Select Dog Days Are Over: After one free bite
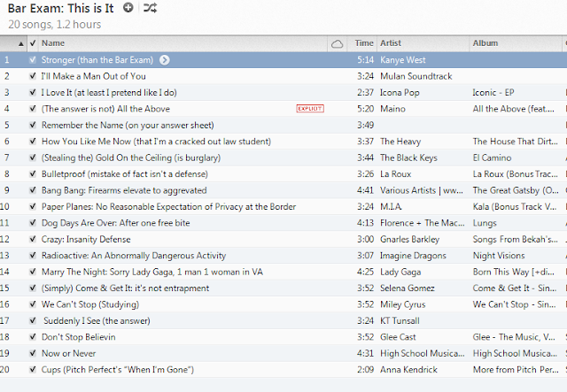567x392 pixels. [116, 223]
